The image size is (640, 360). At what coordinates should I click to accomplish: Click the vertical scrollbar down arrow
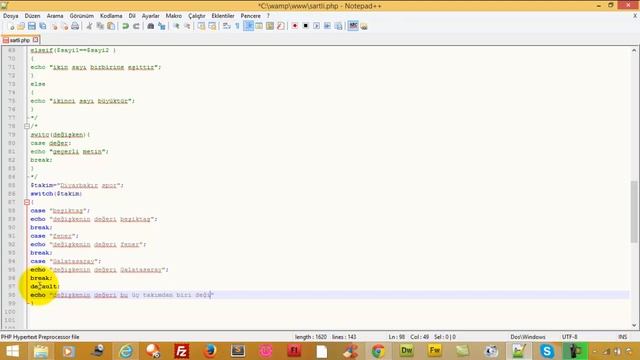[634, 325]
